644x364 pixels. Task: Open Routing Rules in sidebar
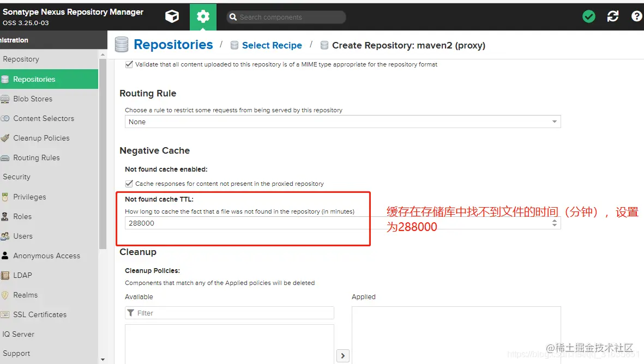click(36, 158)
